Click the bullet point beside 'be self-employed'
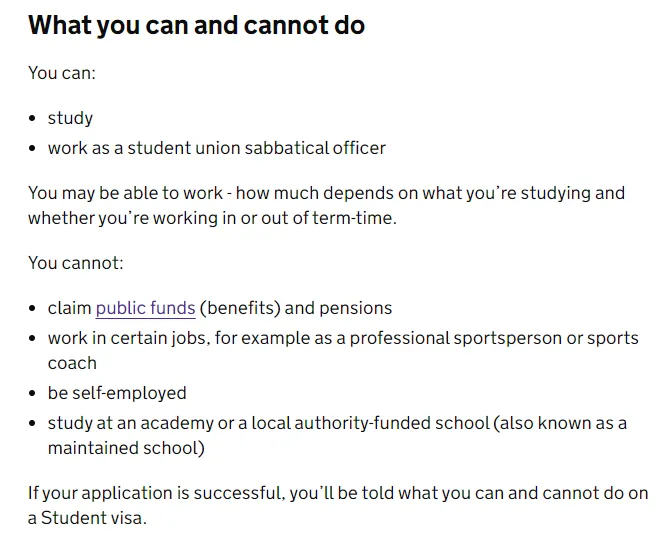Image resolution: width=665 pixels, height=545 pixels. click(32, 394)
